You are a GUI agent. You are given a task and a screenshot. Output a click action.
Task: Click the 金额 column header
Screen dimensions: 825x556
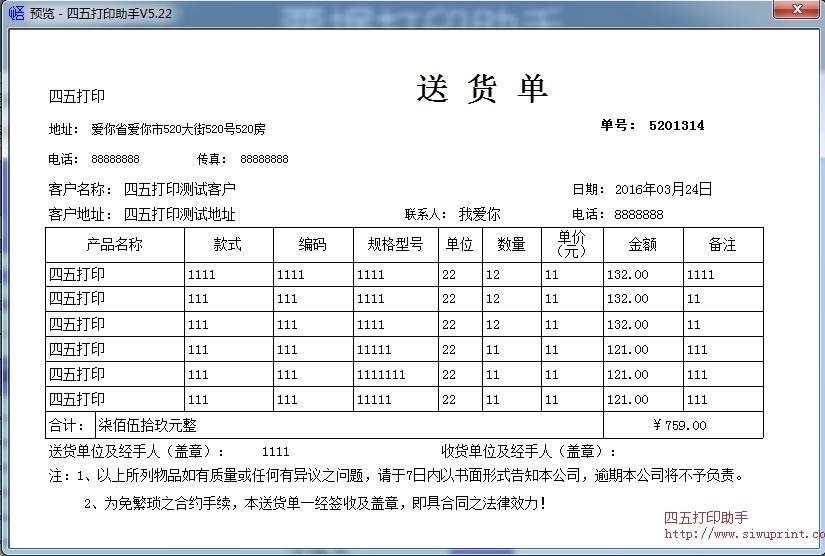click(642, 245)
